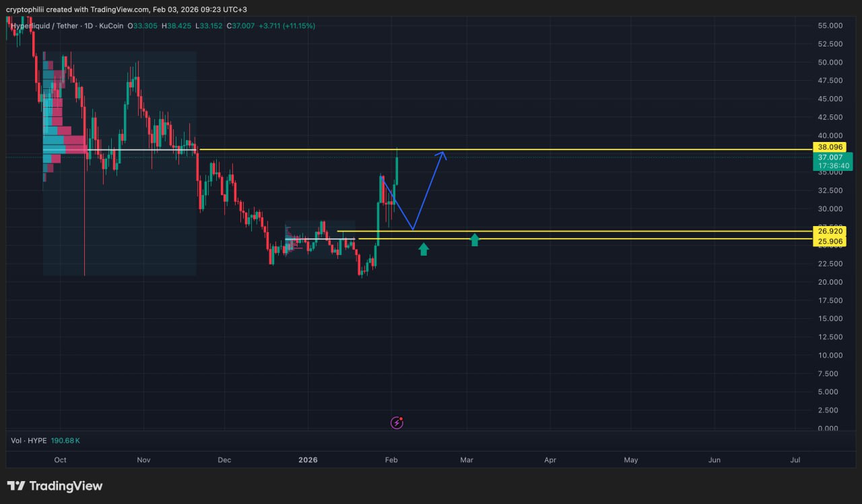862x504 pixels.
Task: Click the snapshot credit line with TradingView.com
Action: coord(127,9)
